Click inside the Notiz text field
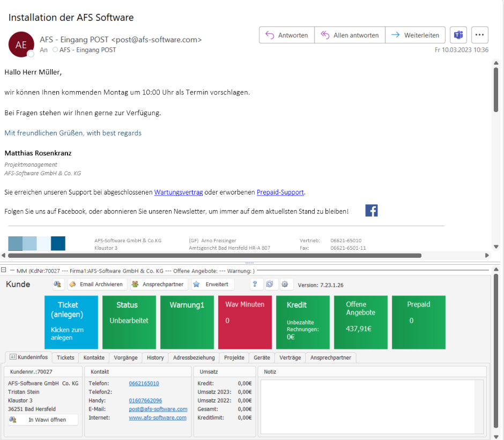 click(x=369, y=406)
